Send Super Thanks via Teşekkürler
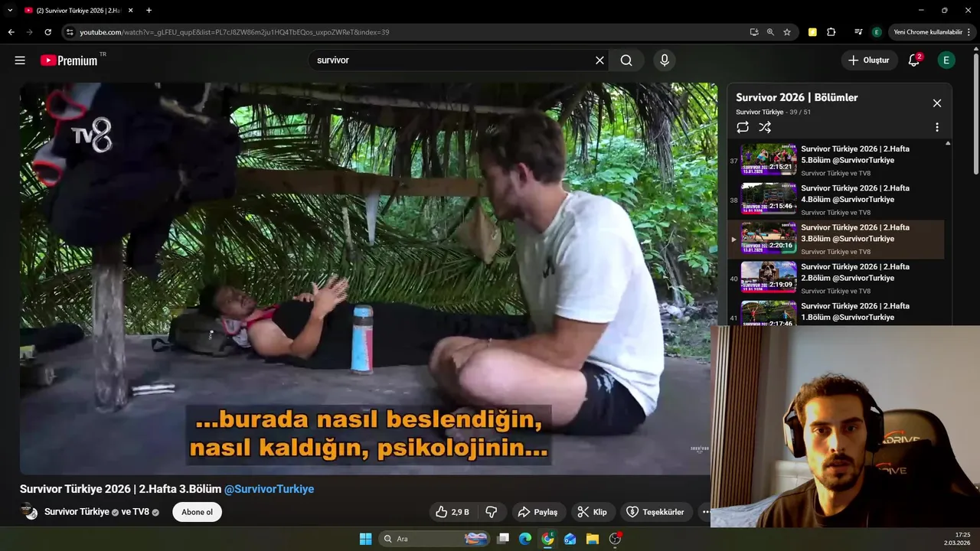Viewport: 980px width, 551px height. point(655,512)
